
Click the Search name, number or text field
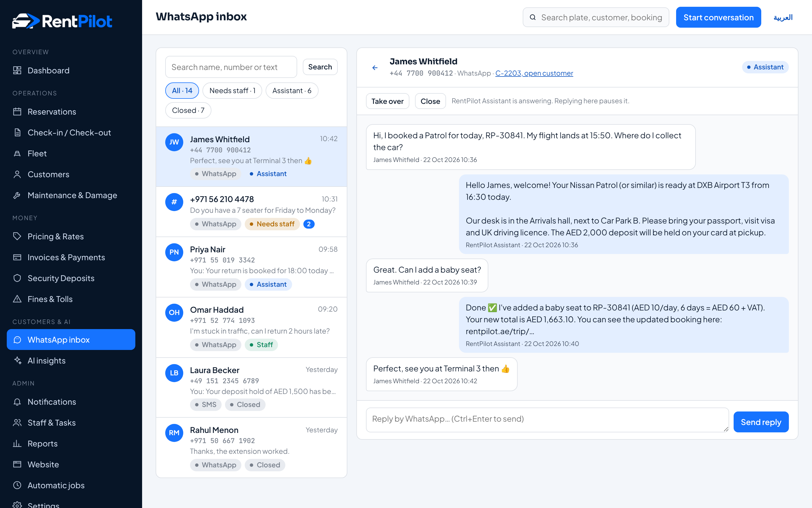[231, 67]
